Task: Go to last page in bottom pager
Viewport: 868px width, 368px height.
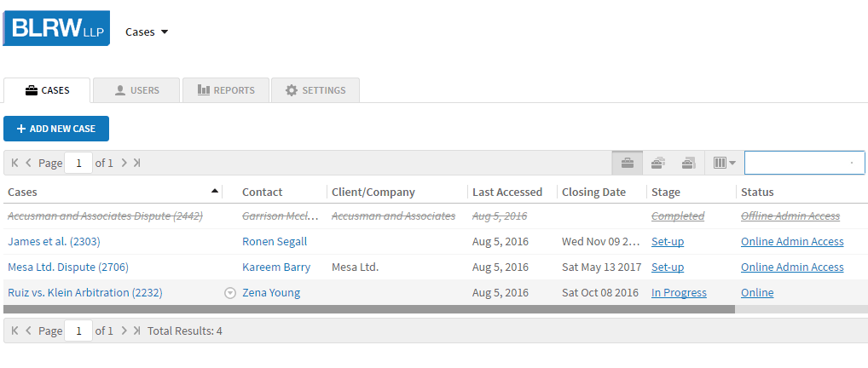Action: [136, 331]
